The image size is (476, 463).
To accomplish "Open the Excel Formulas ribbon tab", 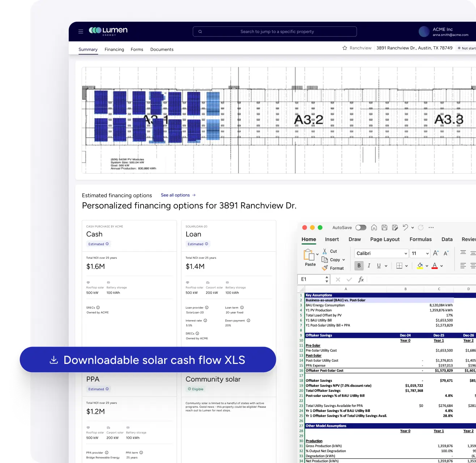I will pyautogui.click(x=420, y=239).
